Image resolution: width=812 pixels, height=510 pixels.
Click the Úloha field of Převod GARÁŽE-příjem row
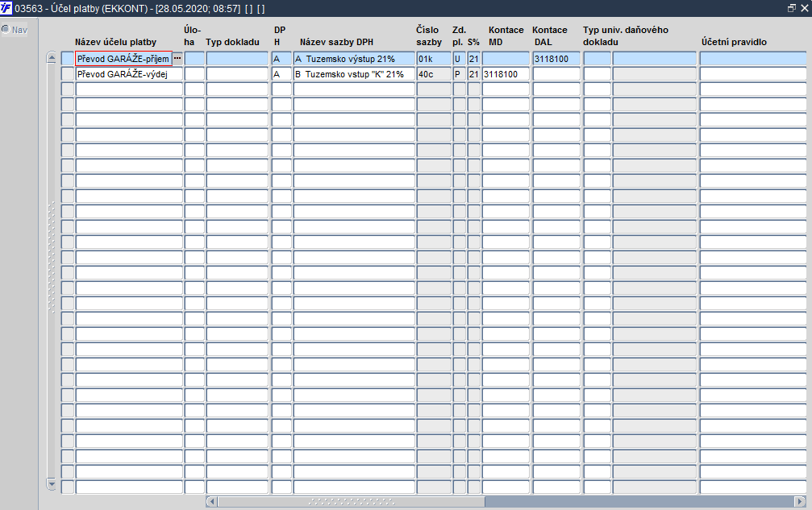[x=194, y=59]
